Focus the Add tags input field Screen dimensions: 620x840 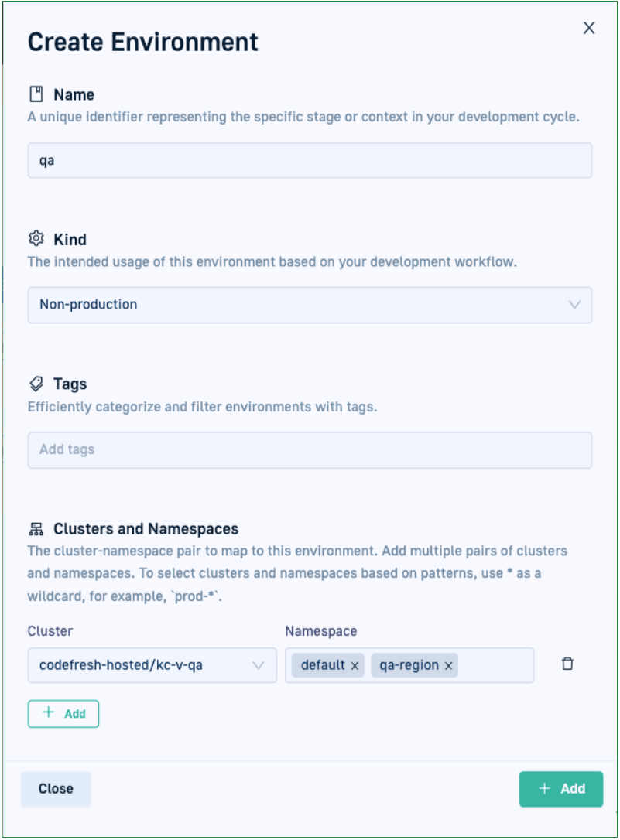pos(310,449)
